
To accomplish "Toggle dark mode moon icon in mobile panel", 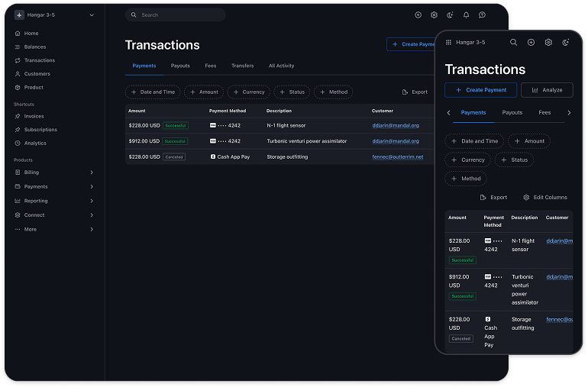I will (x=566, y=43).
